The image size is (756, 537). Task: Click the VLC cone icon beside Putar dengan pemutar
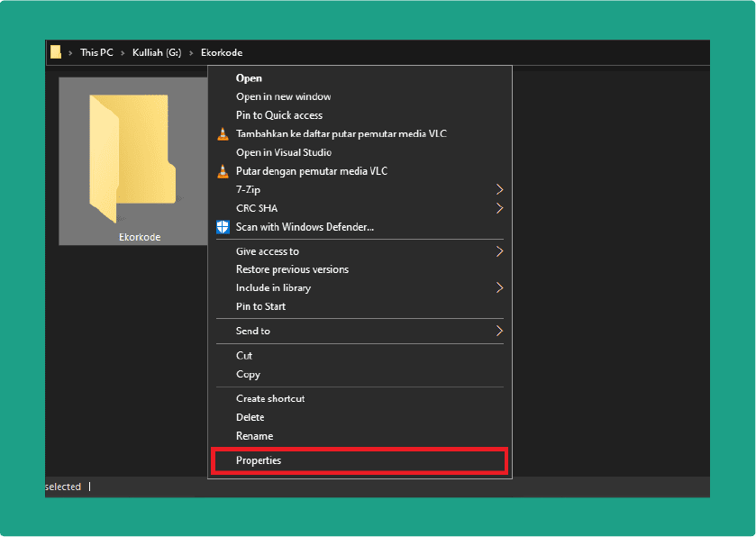pyautogui.click(x=223, y=171)
